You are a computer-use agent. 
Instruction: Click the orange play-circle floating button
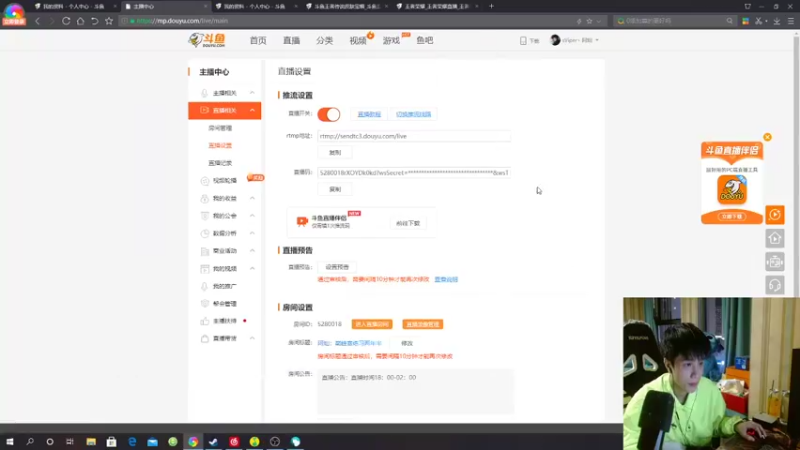(x=775, y=215)
